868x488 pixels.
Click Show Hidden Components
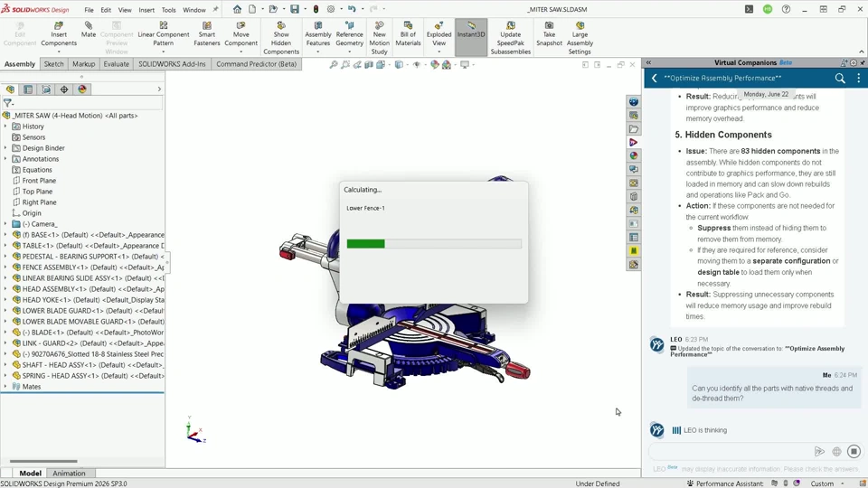(x=281, y=38)
